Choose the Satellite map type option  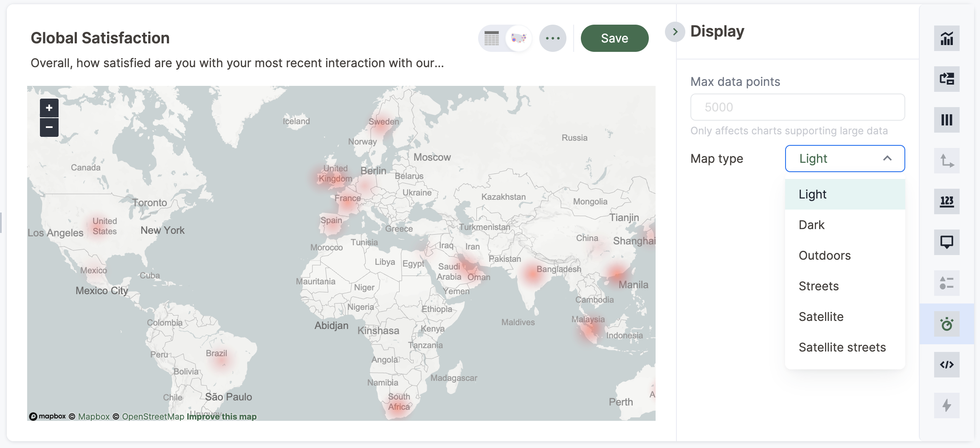coord(845,317)
